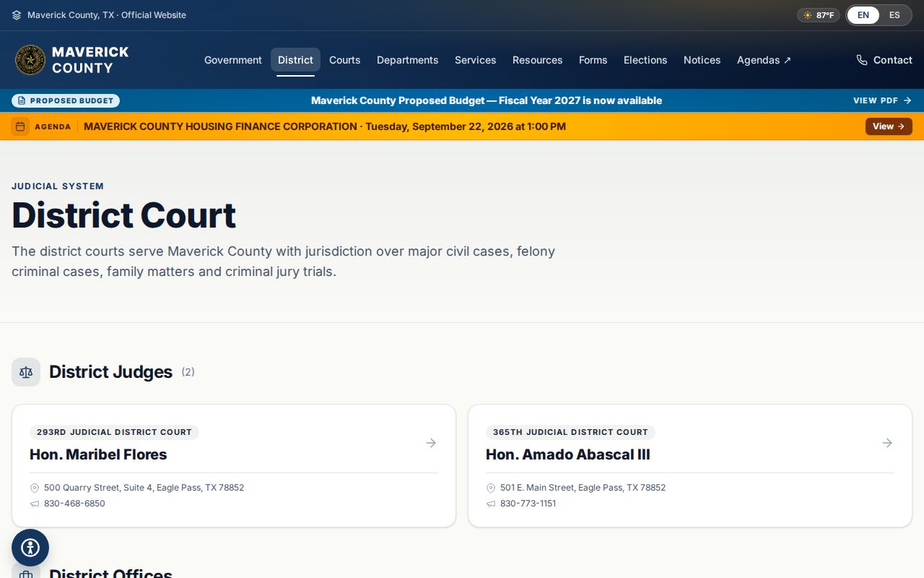Click the View button on agenda banner
924x578 pixels.
889,126
